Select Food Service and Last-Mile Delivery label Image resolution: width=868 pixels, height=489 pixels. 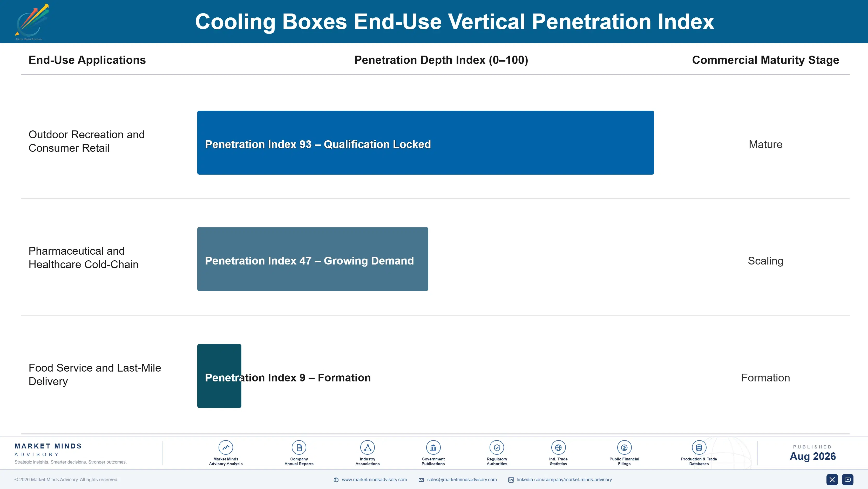(x=95, y=375)
